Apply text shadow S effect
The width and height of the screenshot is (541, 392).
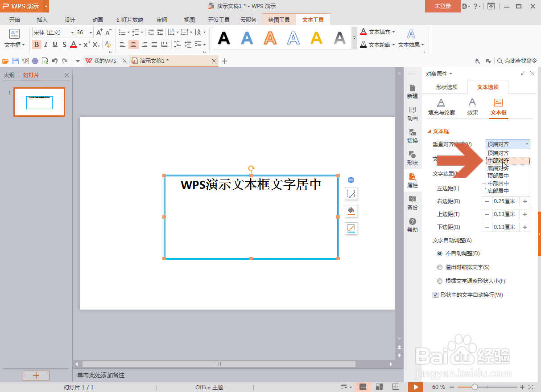click(x=64, y=45)
